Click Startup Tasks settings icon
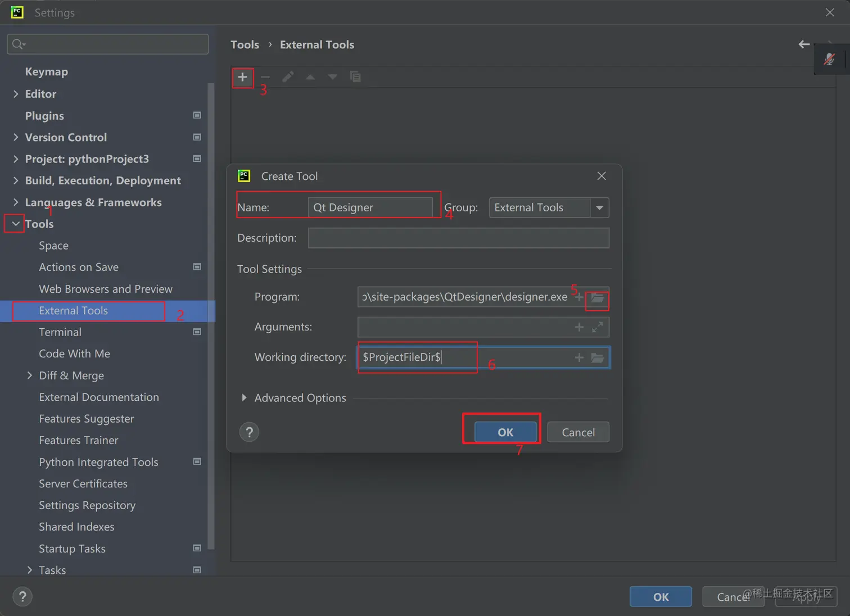 point(197,549)
